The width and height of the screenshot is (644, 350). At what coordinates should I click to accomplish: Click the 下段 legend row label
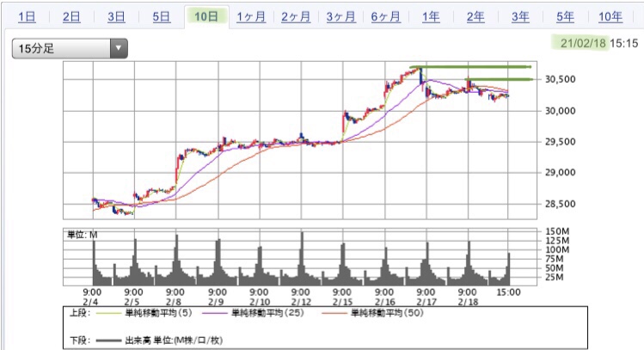pos(79,341)
